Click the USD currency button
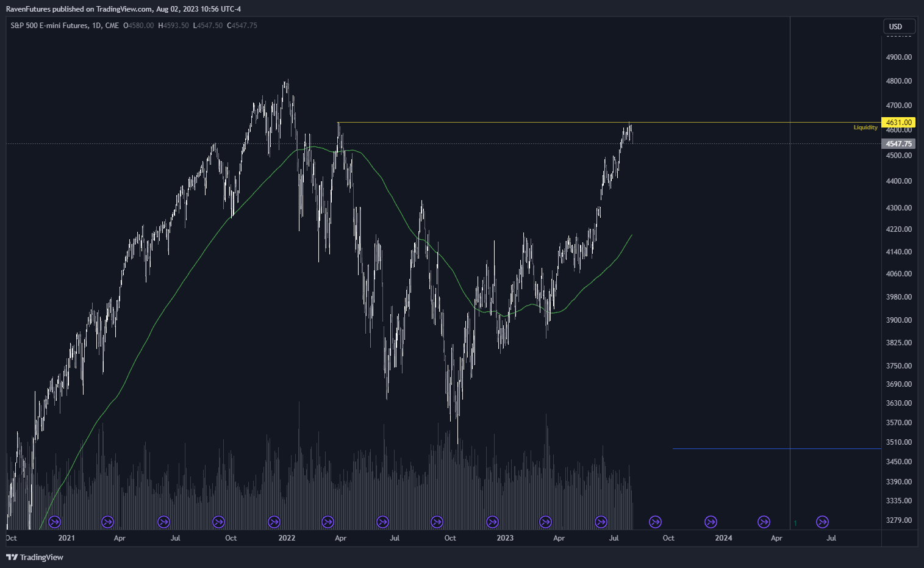Screen dimensions: 924x568 [899, 26]
